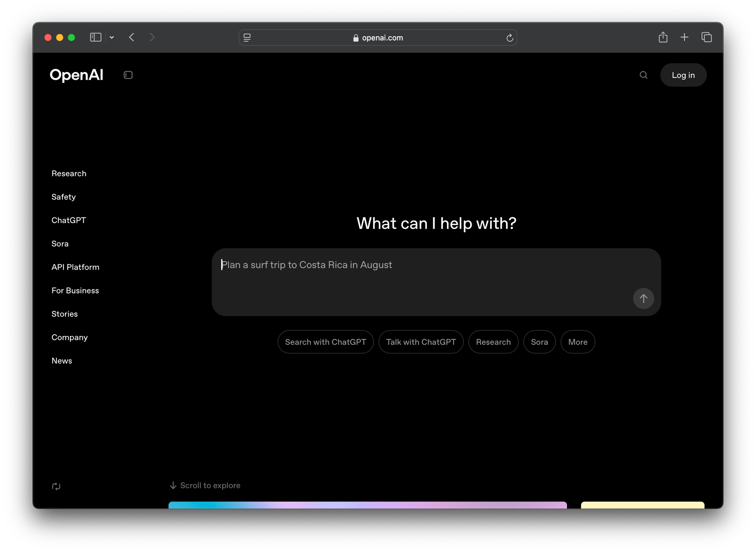Reload the page with refresh icon

(510, 37)
